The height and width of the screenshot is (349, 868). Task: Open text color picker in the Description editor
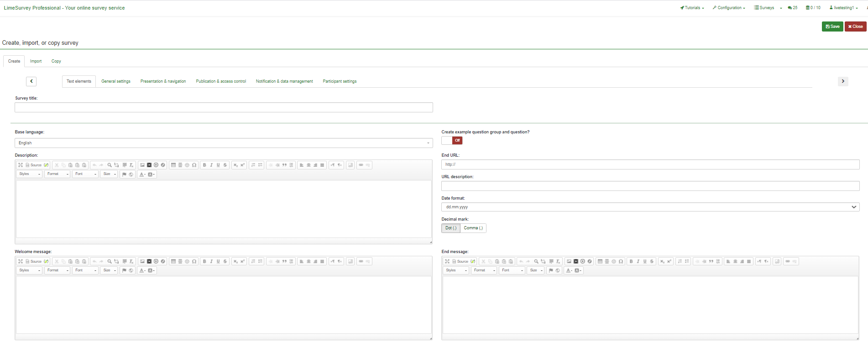(142, 174)
